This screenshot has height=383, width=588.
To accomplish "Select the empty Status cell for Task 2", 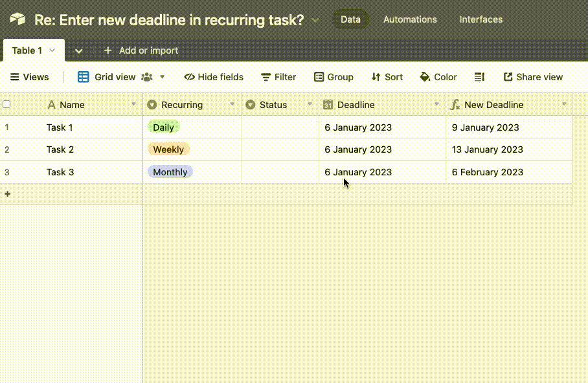I will (280, 149).
